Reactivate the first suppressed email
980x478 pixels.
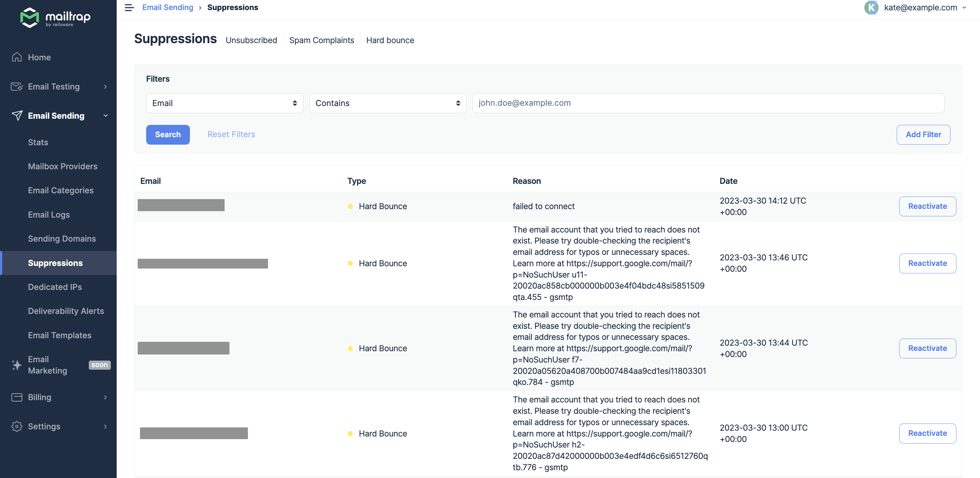click(x=927, y=206)
